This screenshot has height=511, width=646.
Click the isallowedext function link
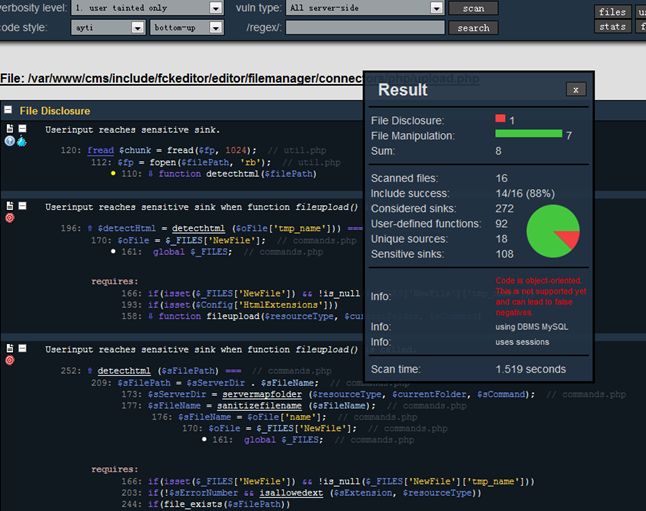pos(292,493)
